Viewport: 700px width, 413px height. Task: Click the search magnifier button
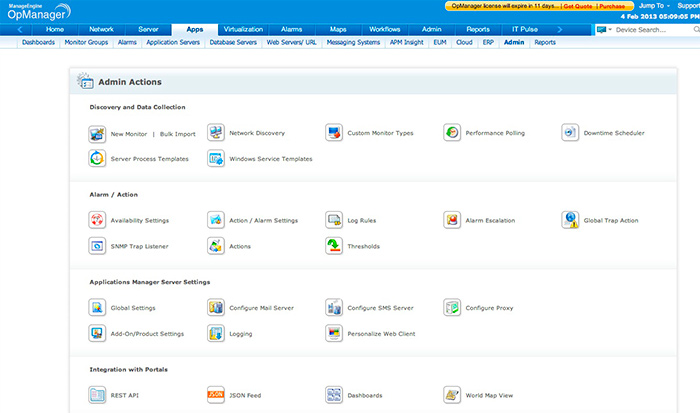[696, 29]
